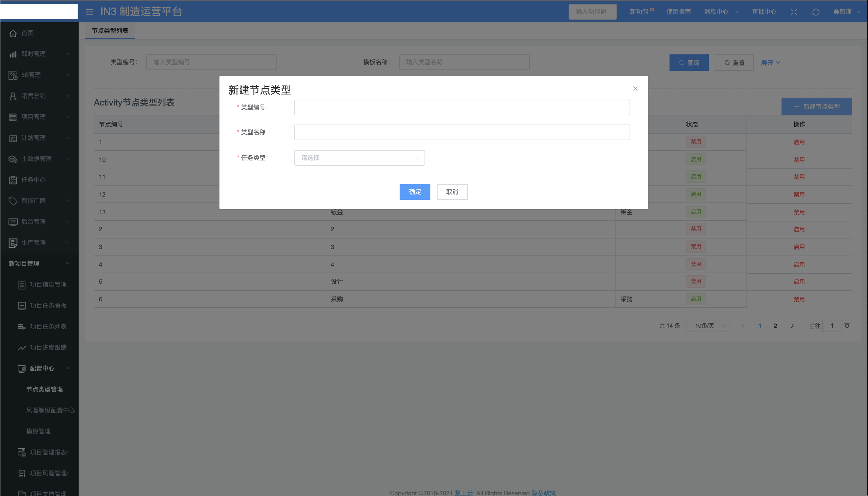Select the 节点类型列表 tab
Image resolution: width=868 pixels, height=496 pixels.
tap(110, 31)
